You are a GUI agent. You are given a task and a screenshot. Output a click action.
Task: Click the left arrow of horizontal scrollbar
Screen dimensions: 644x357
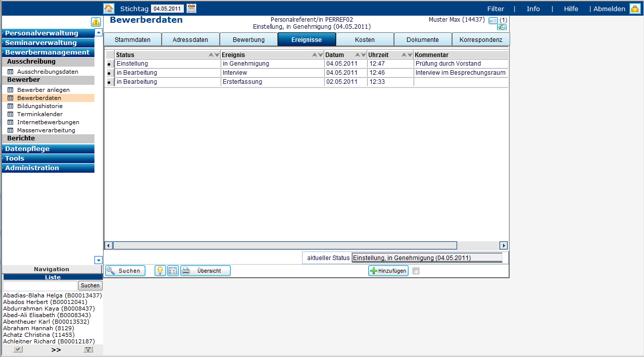click(109, 245)
